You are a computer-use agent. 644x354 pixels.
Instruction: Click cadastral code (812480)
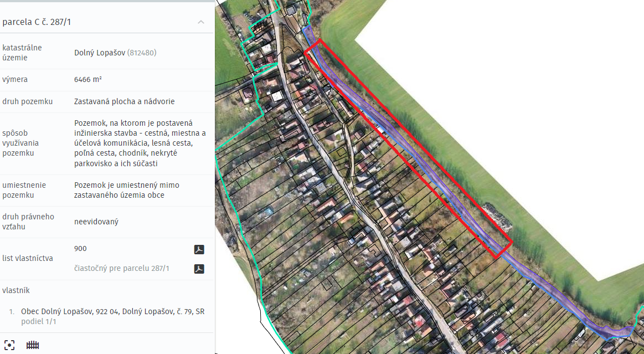point(142,53)
